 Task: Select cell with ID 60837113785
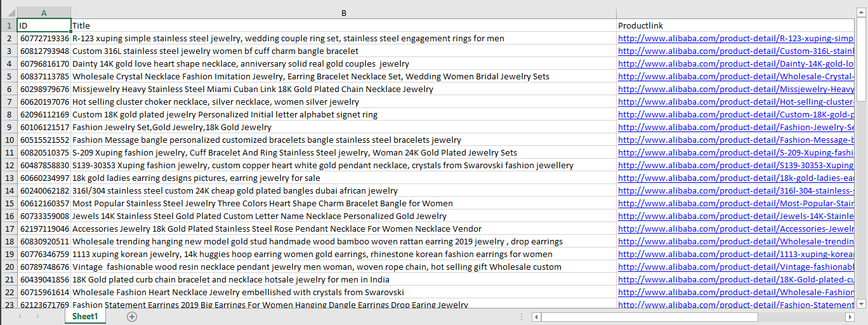click(44, 76)
